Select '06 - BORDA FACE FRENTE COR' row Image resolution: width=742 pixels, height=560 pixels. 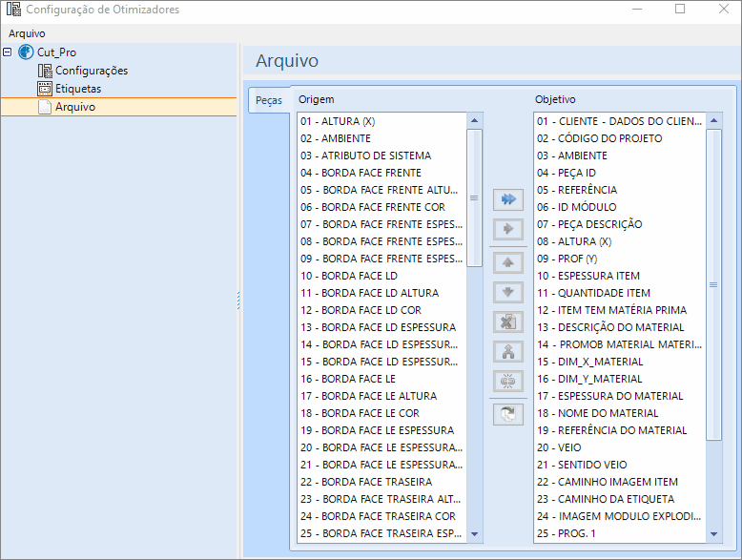(x=381, y=207)
